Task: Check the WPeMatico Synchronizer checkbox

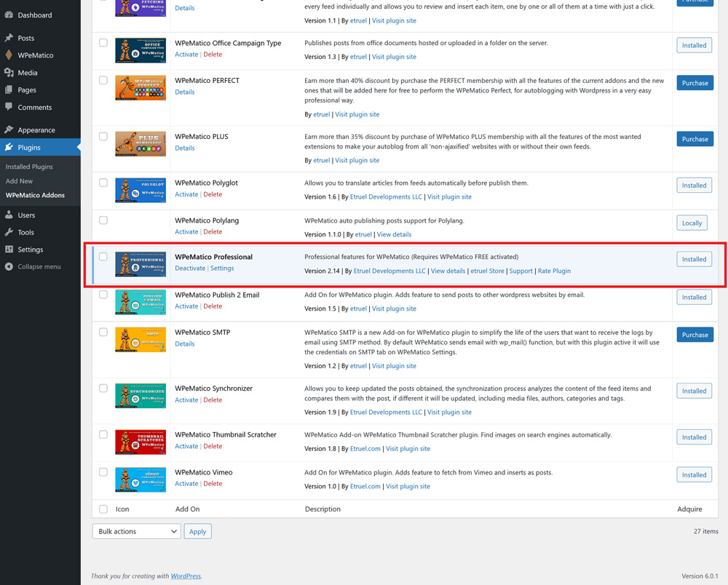Action: click(103, 389)
